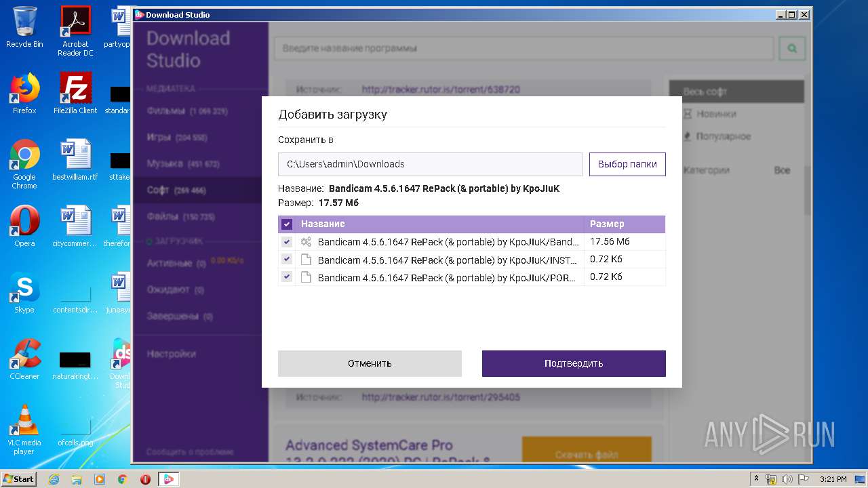
Task: Open FileZilla Client desktop icon
Action: point(75,94)
